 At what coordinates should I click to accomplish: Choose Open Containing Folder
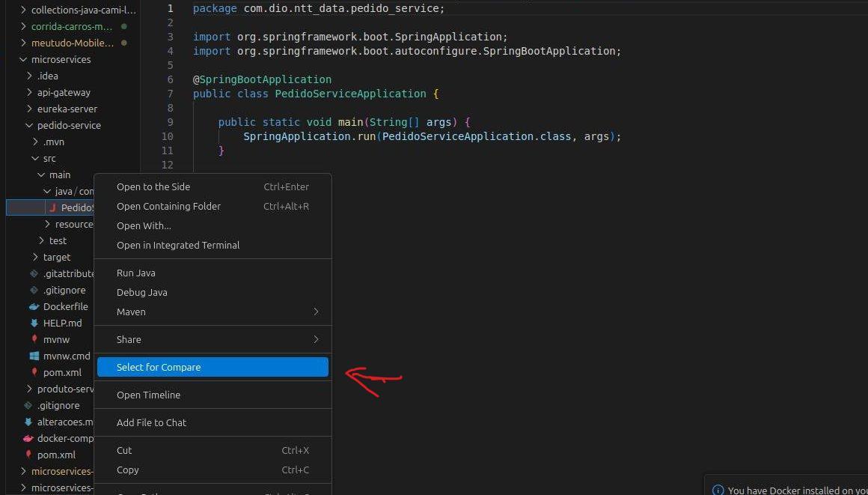[x=213, y=206]
